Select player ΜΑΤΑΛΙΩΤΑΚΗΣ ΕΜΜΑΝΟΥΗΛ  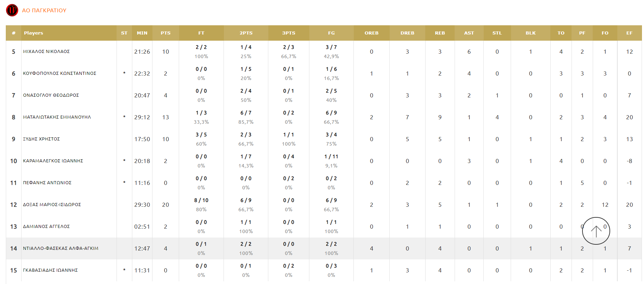tap(57, 117)
